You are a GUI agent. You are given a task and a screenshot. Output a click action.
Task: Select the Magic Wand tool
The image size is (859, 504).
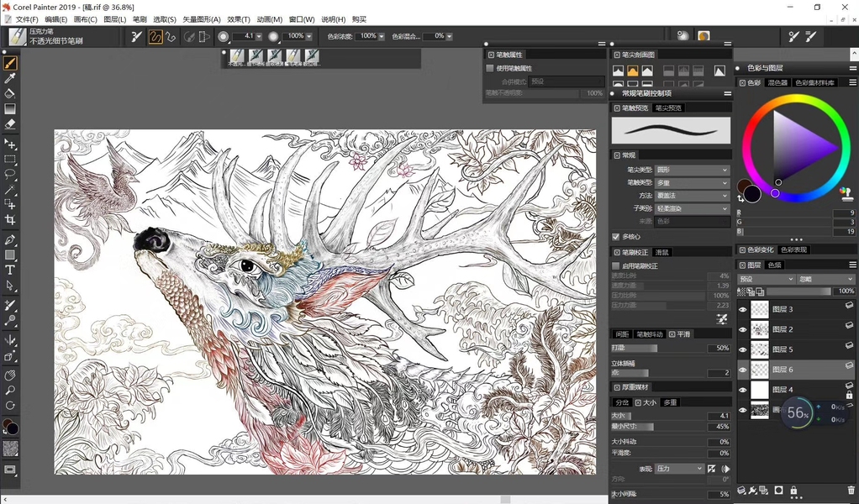(x=10, y=189)
